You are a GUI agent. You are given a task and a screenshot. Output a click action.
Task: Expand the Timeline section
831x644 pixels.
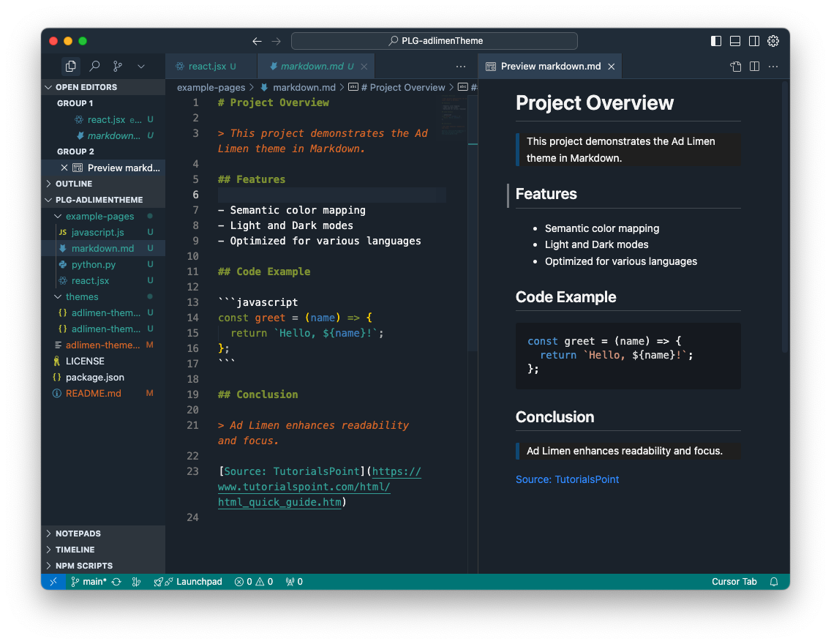coord(103,550)
